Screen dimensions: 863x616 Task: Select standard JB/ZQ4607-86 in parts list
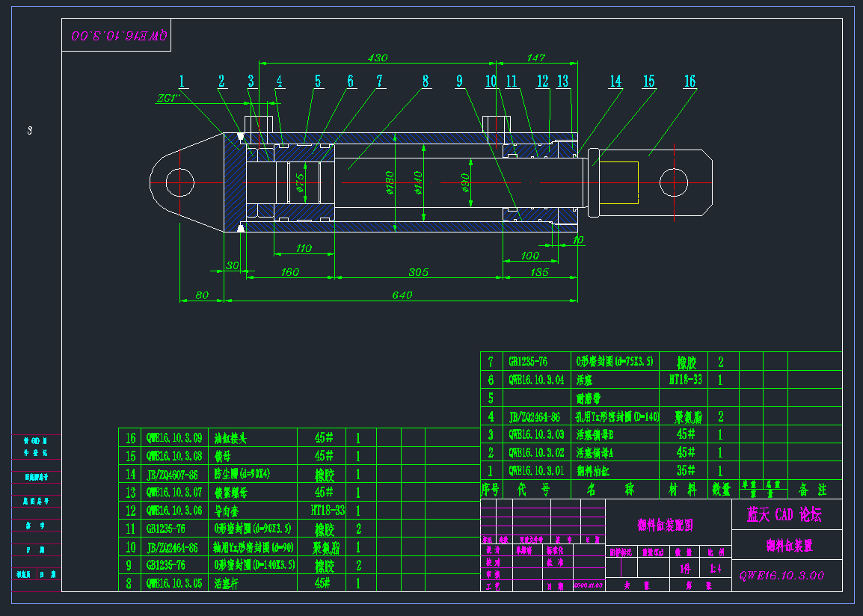click(x=172, y=474)
